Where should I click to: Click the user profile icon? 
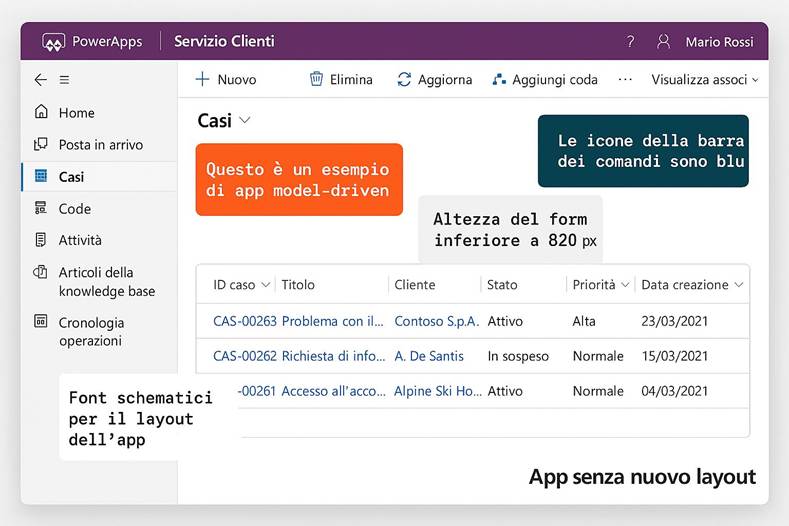664,41
